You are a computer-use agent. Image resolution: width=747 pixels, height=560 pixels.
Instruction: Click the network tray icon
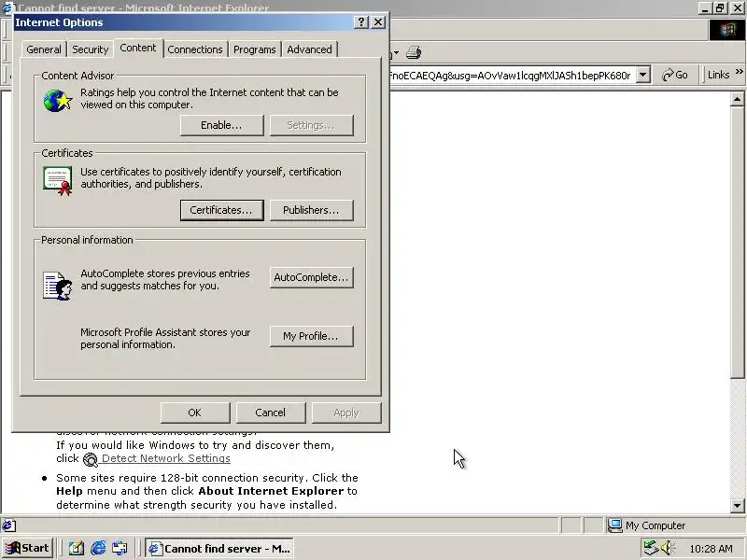pyautogui.click(x=650, y=548)
